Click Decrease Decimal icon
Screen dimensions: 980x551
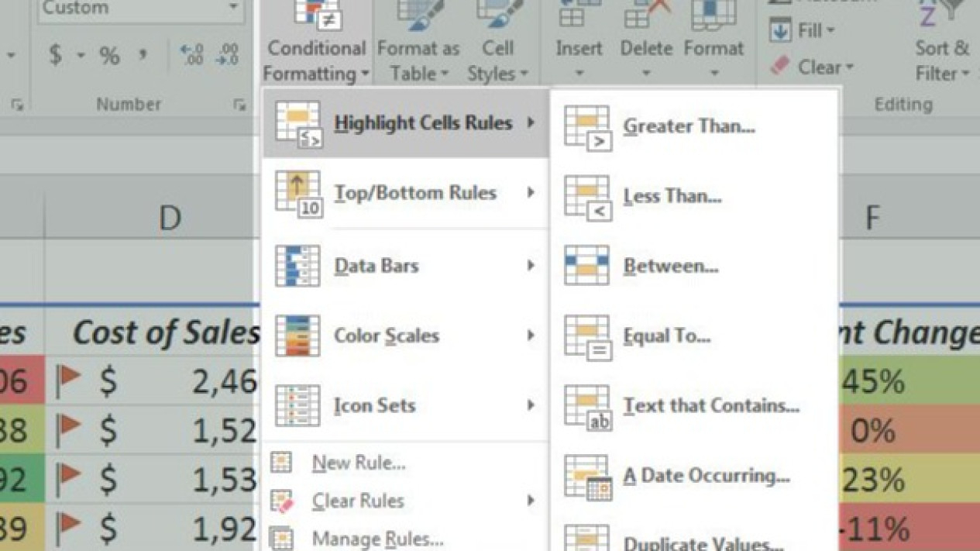227,55
